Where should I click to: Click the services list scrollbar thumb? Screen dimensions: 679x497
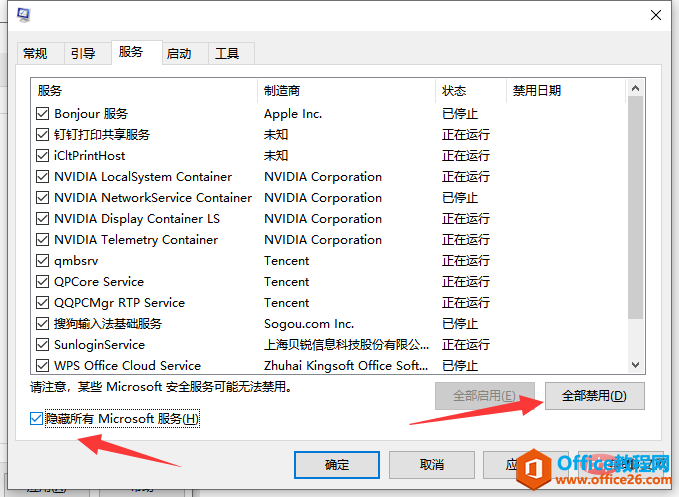635,208
